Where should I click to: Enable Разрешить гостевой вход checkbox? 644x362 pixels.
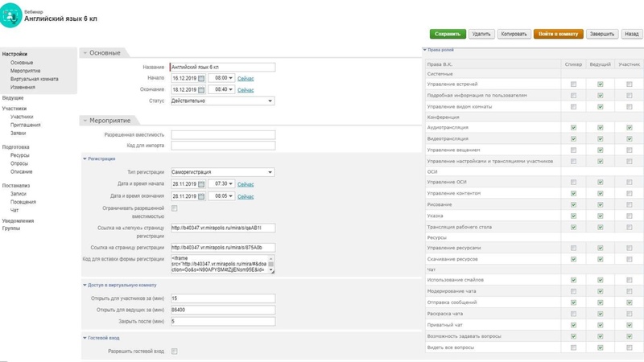(x=175, y=352)
